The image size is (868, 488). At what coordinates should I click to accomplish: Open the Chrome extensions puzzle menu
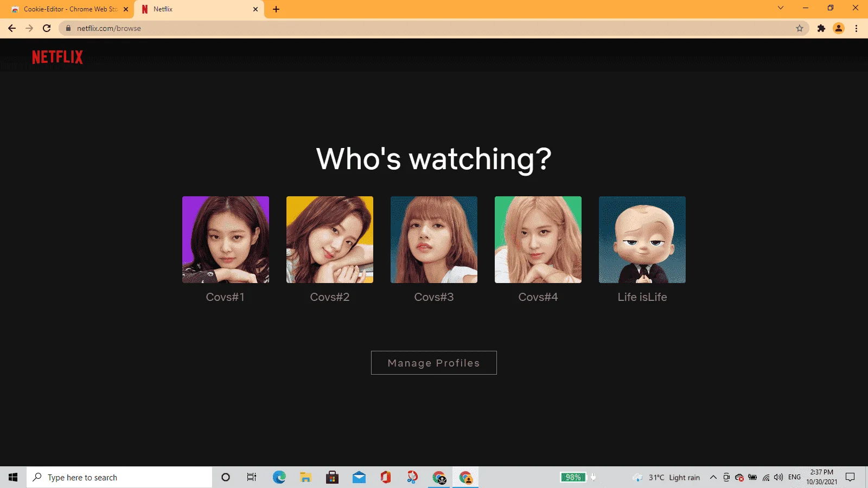point(821,28)
